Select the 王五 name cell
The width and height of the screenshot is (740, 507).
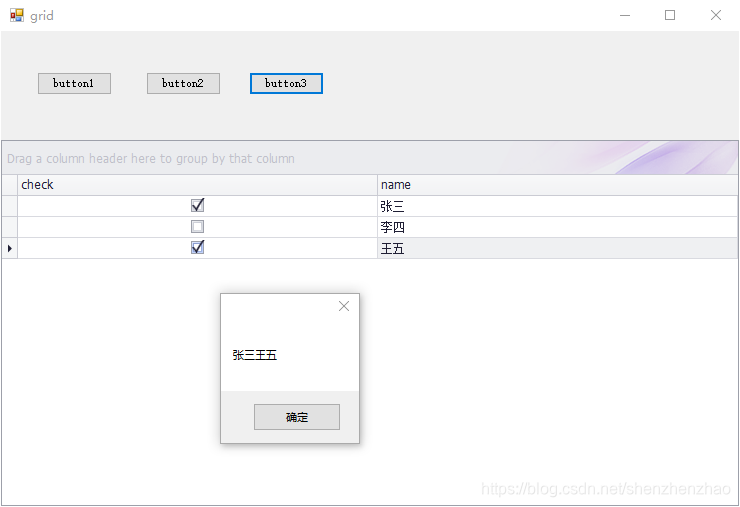(557, 248)
